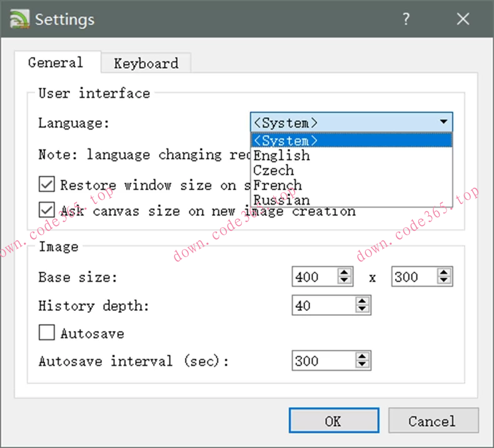Click the question mark help button

pos(406,19)
